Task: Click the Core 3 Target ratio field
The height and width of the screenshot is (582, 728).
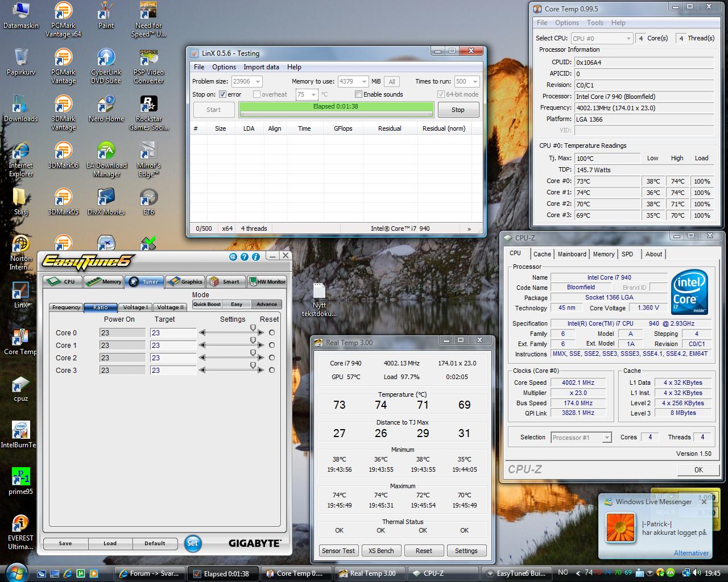Action: pyautogui.click(x=173, y=370)
